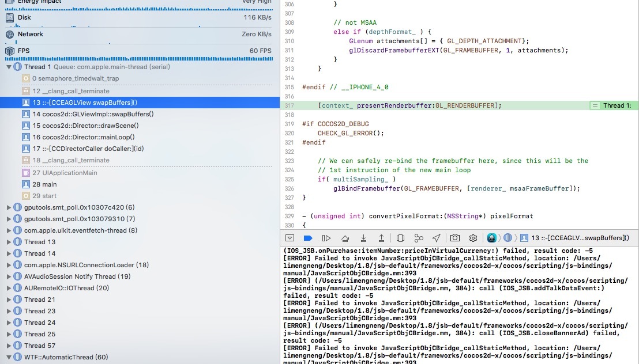The width and height of the screenshot is (639, 364).
Task: Click the CHECK_GL_ERROR() code line
Action: tap(351, 133)
